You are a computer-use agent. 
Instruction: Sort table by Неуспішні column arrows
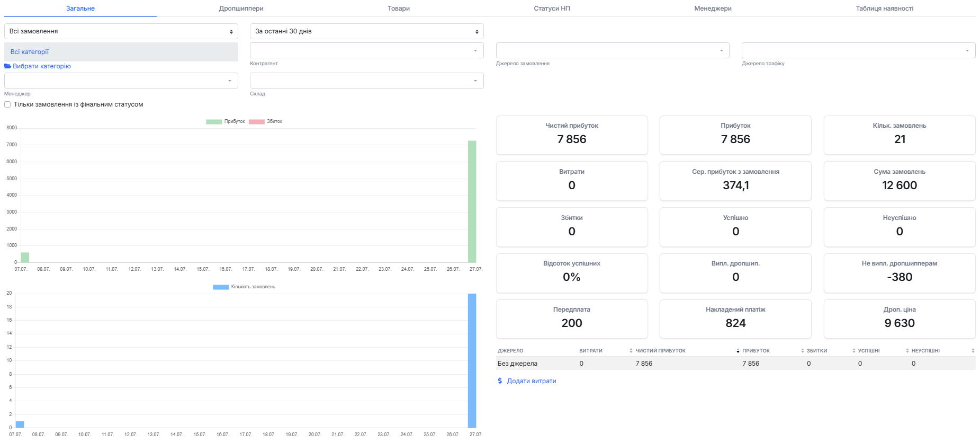point(973,351)
